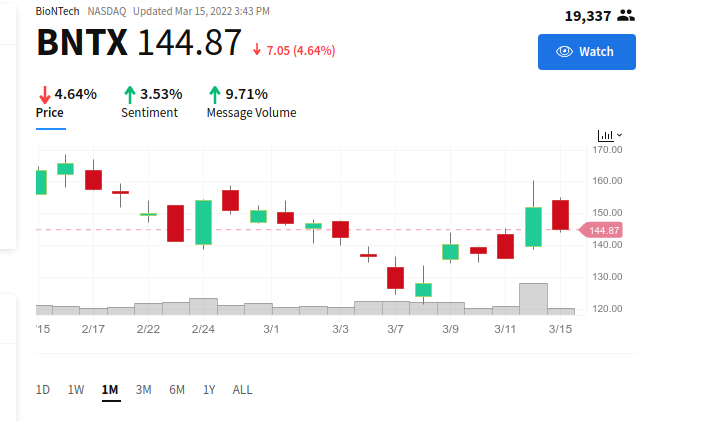Click the large 144.87 price in the header
The height and width of the screenshot is (421, 717).
click(189, 43)
